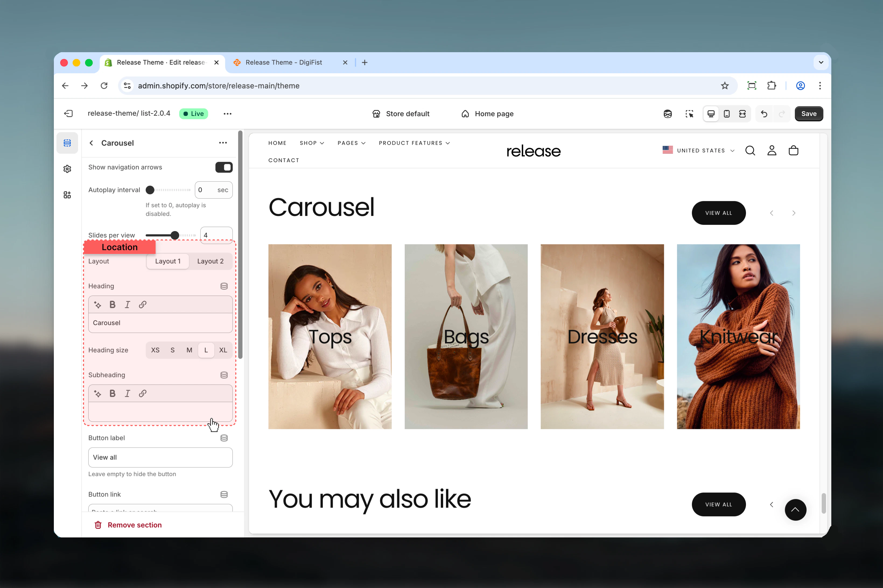Click Remove section link

coord(128,525)
